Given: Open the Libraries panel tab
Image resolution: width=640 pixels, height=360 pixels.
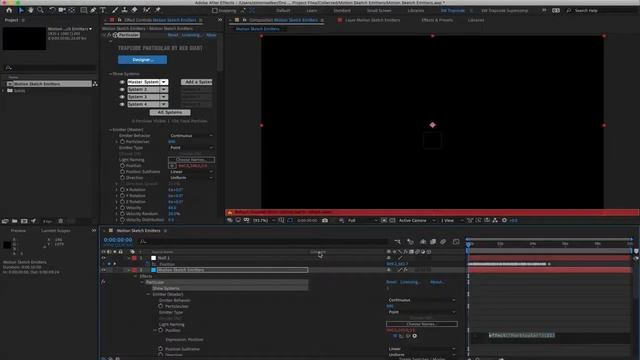Looking at the screenshot, I should click(x=476, y=20).
